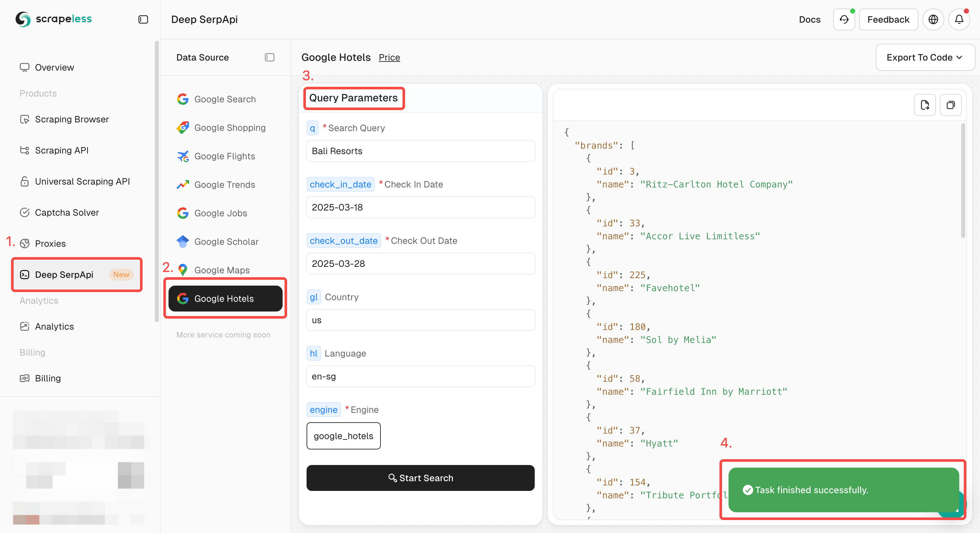Click the Captcha Solver check icon
This screenshot has height=533, width=980.
(25, 212)
